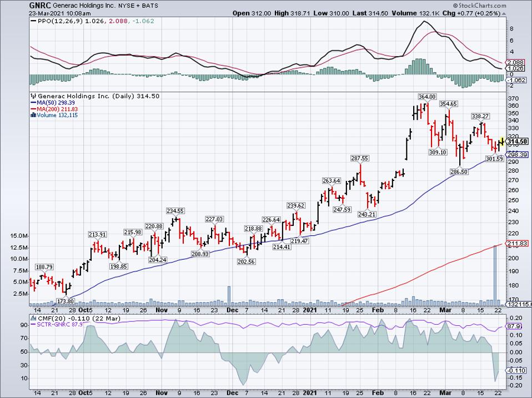The height and width of the screenshot is (398, 532).
Task: Click the red line sample before MA(200)
Action: click(x=33, y=109)
